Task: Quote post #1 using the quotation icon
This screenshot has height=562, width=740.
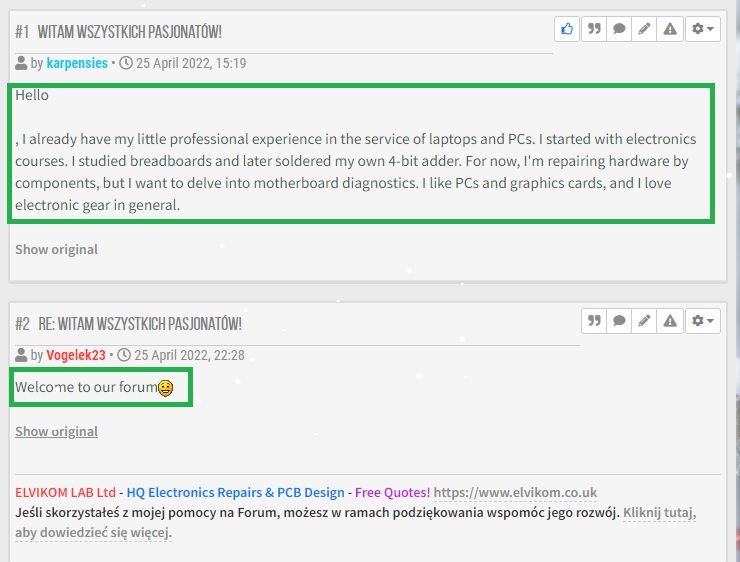Action: (594, 29)
